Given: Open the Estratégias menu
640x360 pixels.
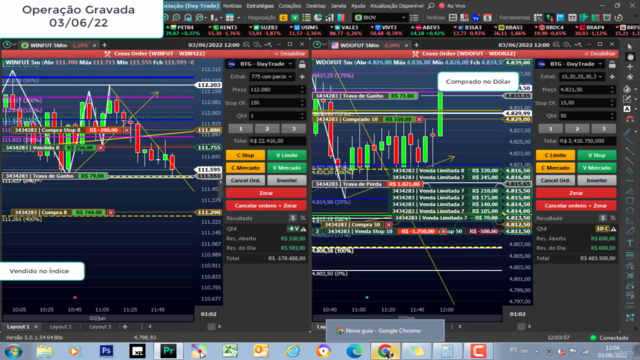Looking at the screenshot, I should click(x=260, y=6).
